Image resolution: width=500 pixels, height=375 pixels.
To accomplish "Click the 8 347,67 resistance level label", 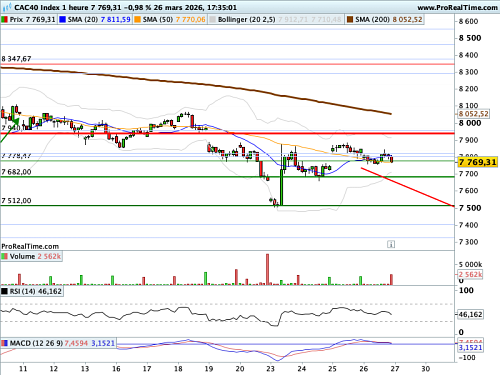I will click(x=16, y=59).
